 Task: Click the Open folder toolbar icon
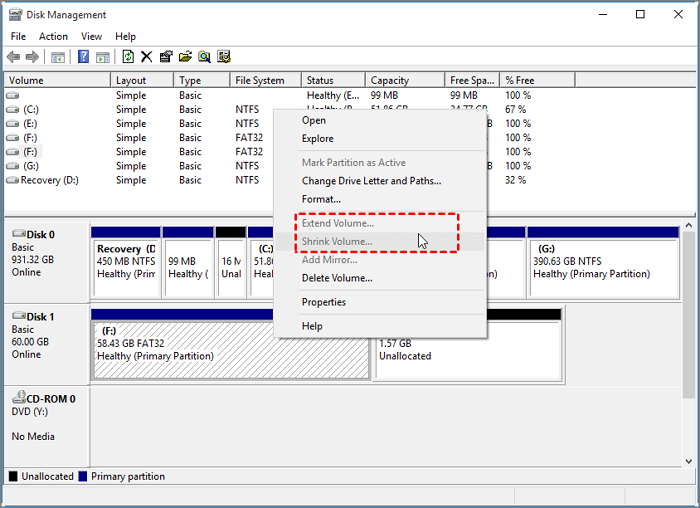click(185, 57)
